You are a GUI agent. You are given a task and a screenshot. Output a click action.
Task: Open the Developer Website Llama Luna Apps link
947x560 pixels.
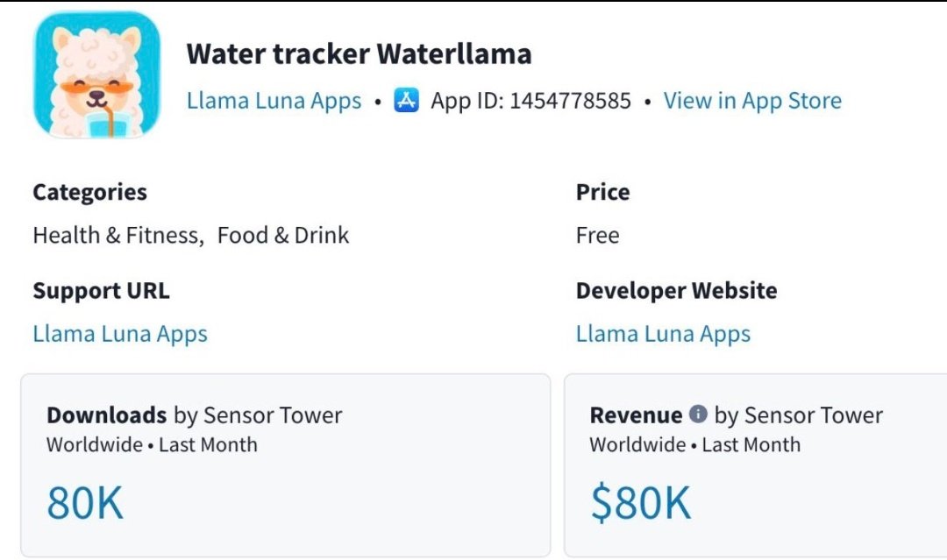pyautogui.click(x=663, y=334)
